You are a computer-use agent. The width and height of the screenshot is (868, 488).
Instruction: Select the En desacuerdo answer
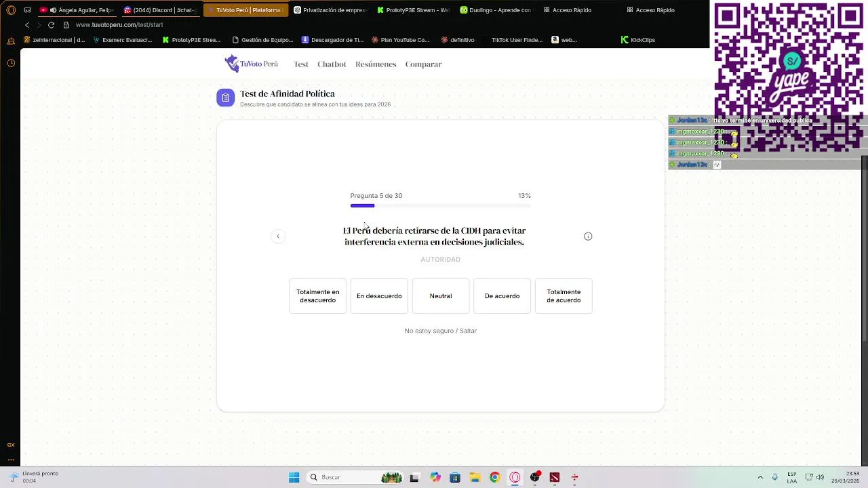[379, 296]
